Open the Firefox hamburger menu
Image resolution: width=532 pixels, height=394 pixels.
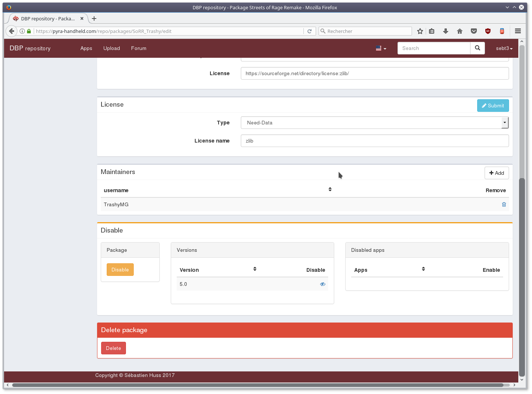coord(518,31)
